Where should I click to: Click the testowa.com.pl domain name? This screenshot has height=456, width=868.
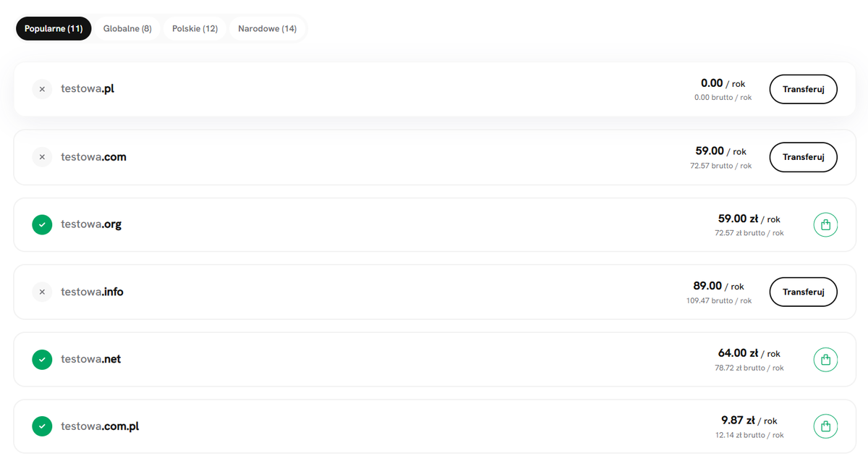tap(100, 426)
